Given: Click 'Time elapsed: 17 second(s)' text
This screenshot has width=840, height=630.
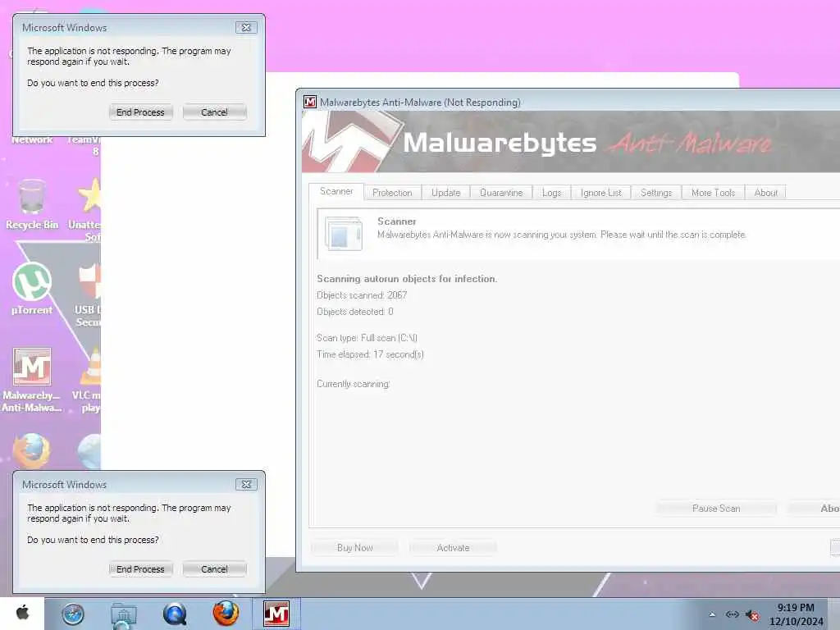Looking at the screenshot, I should click(x=370, y=354).
